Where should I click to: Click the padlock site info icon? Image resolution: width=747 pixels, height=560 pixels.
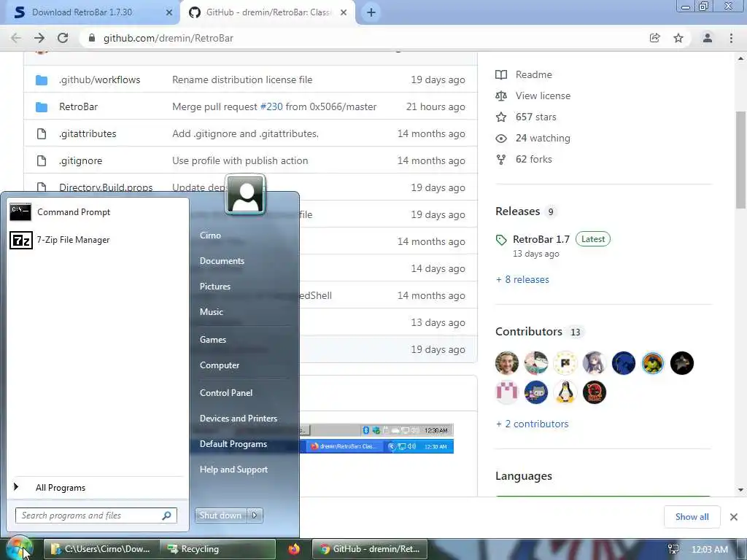click(x=91, y=38)
